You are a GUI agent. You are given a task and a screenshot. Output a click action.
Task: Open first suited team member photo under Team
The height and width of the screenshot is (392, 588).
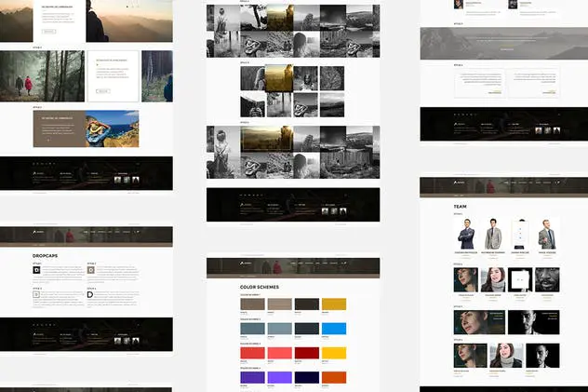tap(466, 234)
